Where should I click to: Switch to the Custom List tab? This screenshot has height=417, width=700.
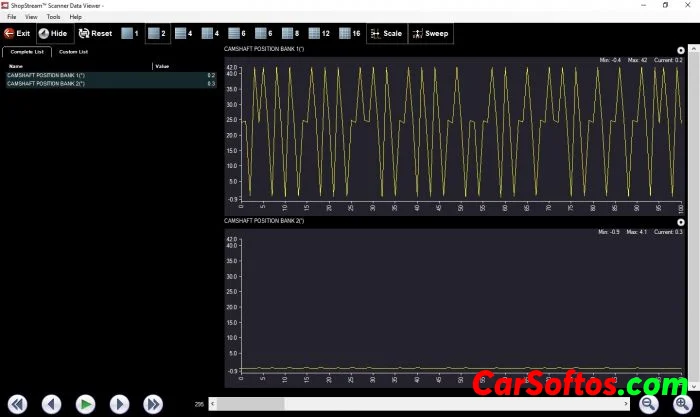[73, 51]
